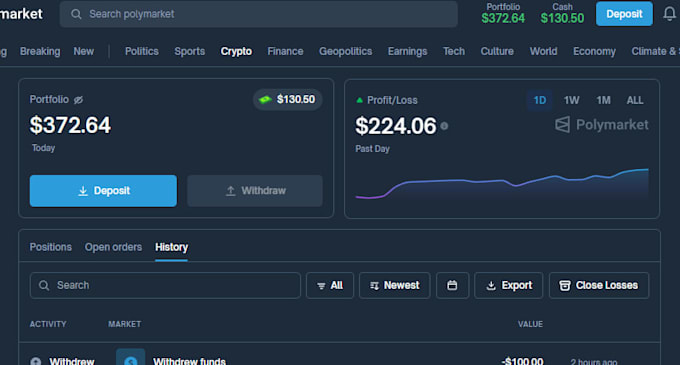Image resolution: width=680 pixels, height=365 pixels.
Task: Open the Breaking category
Action: pos(40,51)
